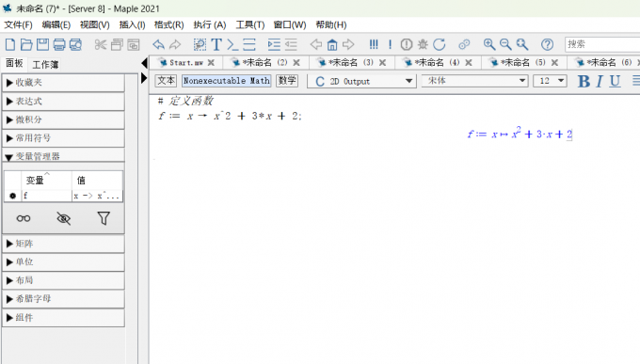Sort by the 变量 column header
Screen dimensions: 640x364
46,180
